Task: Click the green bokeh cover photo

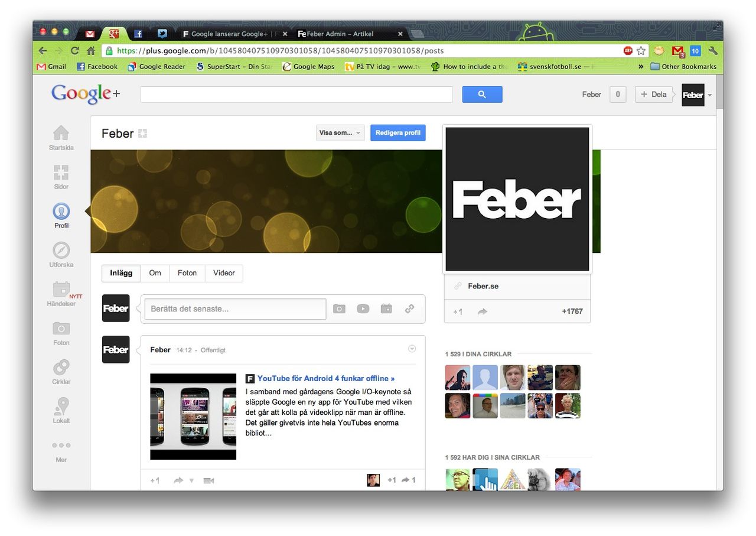Action: click(266, 201)
